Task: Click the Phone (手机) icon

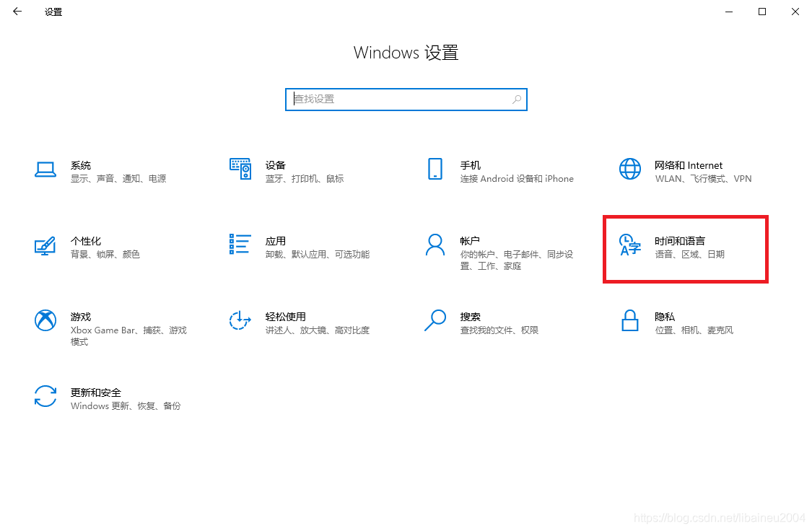Action: tap(435, 169)
